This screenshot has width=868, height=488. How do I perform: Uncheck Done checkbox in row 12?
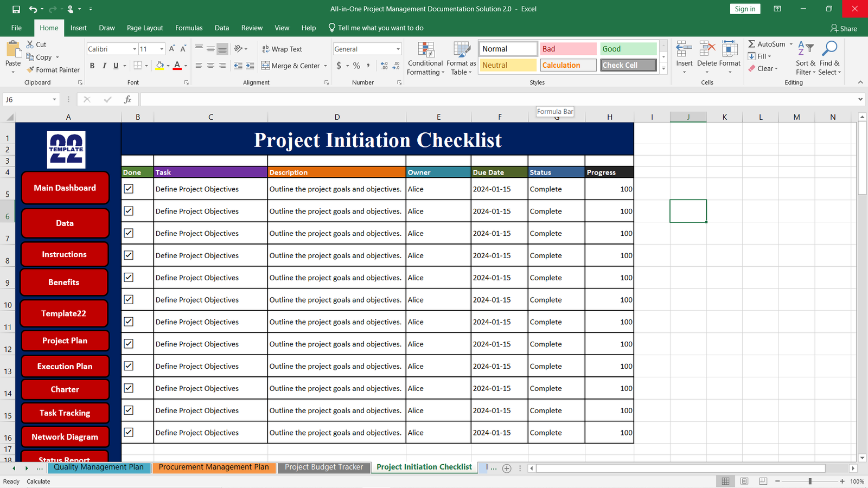click(x=129, y=344)
